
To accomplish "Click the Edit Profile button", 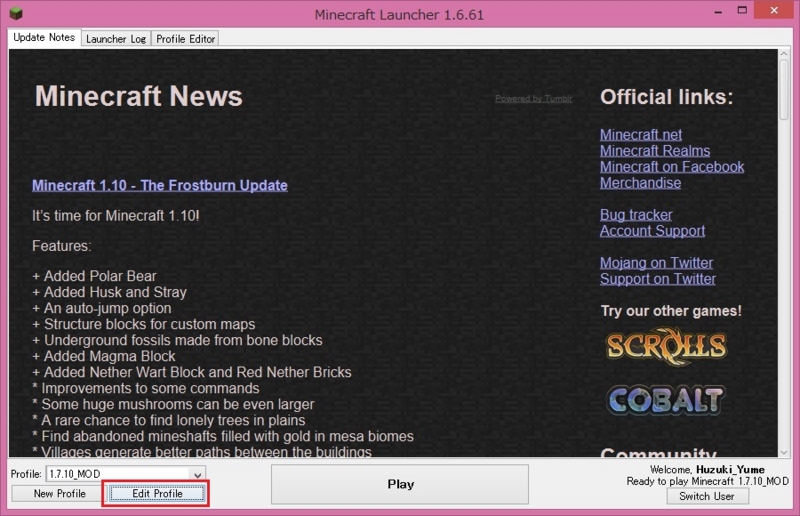I will tap(157, 494).
